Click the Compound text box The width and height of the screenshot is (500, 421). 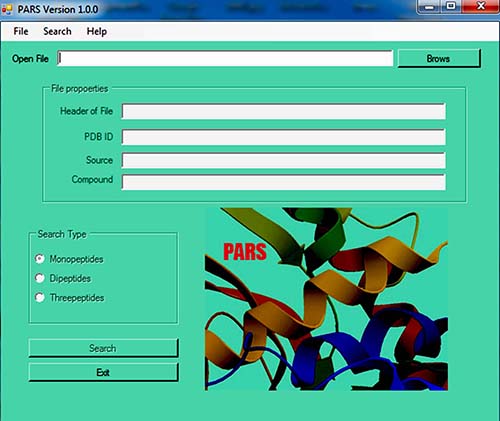click(x=284, y=182)
